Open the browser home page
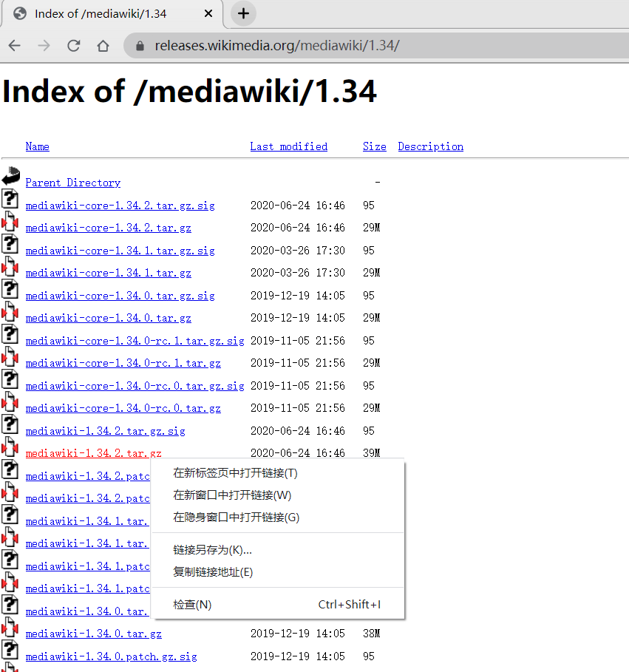The image size is (629, 672). pyautogui.click(x=103, y=45)
